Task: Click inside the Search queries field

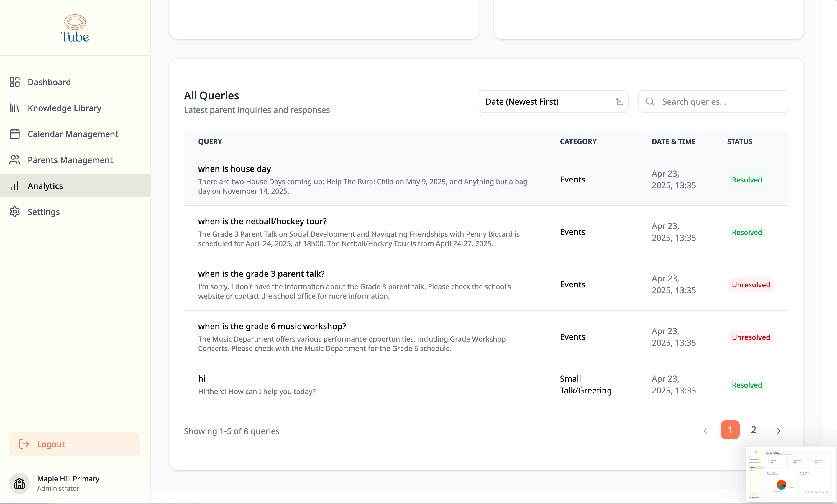Action: point(713,102)
